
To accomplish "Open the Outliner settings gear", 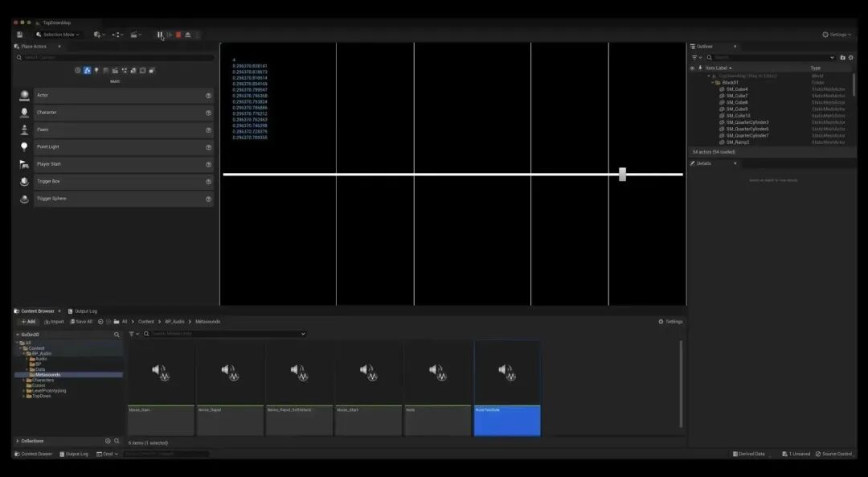I will [851, 58].
